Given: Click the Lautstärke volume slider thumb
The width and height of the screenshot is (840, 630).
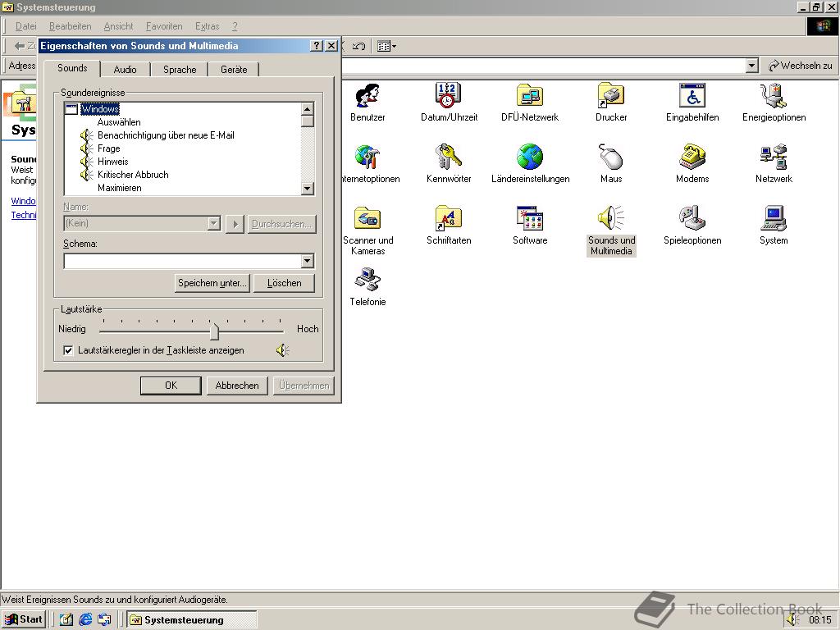Looking at the screenshot, I should pyautogui.click(x=214, y=330).
